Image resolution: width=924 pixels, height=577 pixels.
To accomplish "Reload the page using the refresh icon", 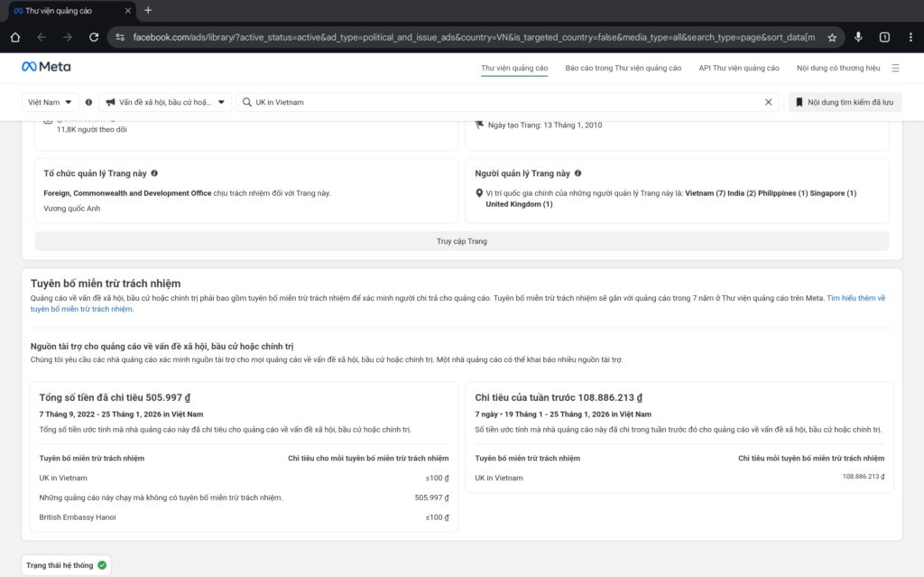I will coord(94,37).
